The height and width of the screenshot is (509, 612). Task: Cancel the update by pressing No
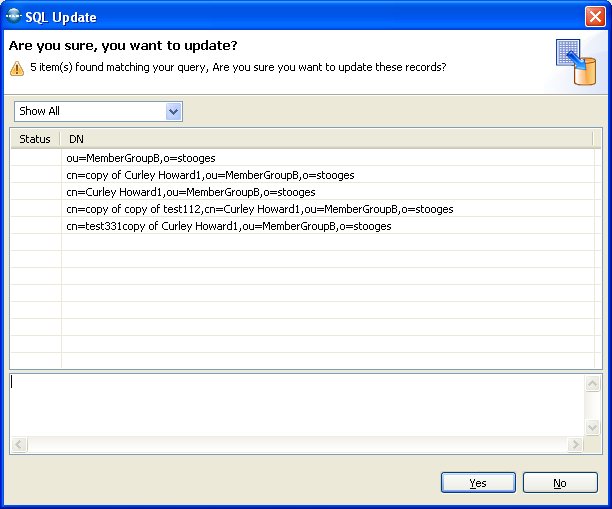pyautogui.click(x=560, y=483)
